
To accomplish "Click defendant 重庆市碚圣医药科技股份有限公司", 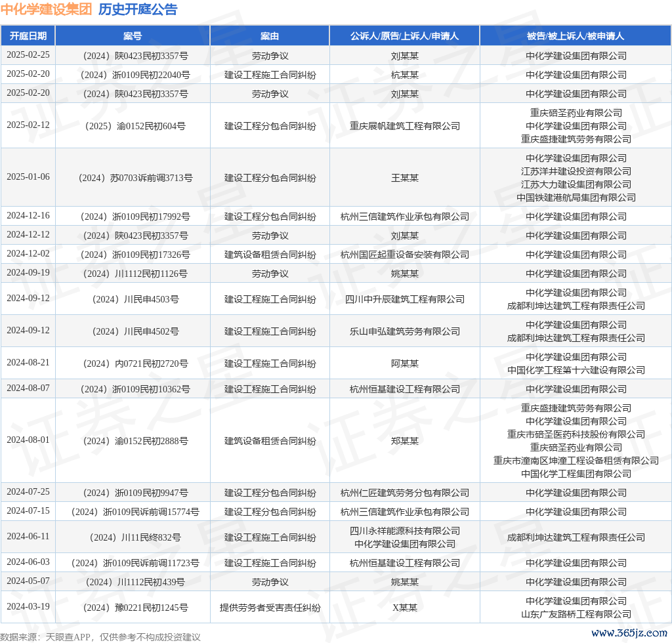I will [x=576, y=434].
